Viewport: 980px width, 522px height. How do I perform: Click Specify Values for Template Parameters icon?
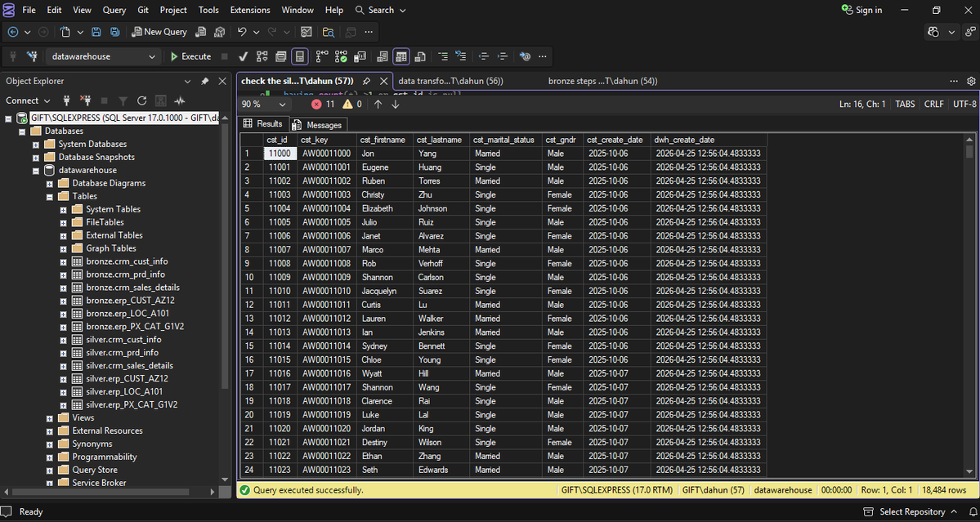[x=525, y=57]
